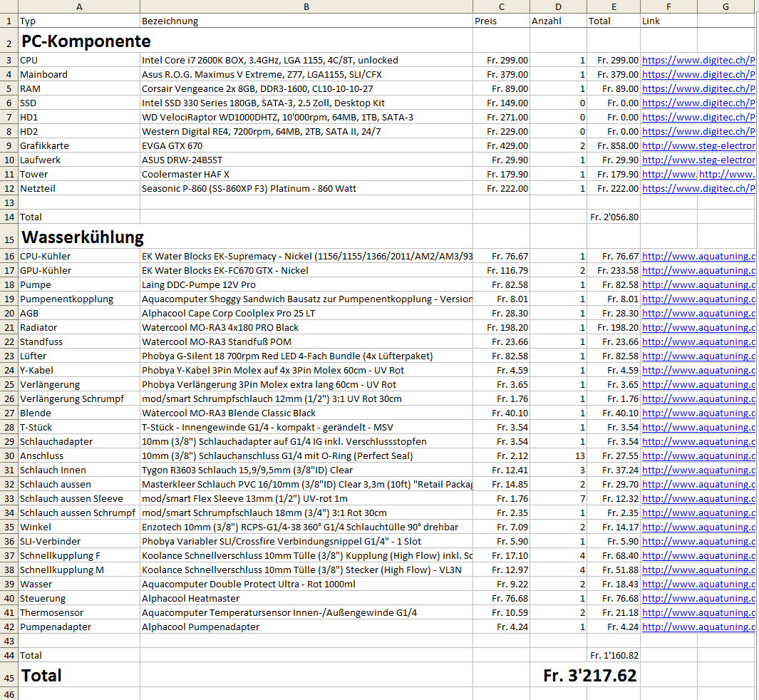Open the digitec link for the CPU row
Viewport: 759px width, 700px height.
[698, 61]
